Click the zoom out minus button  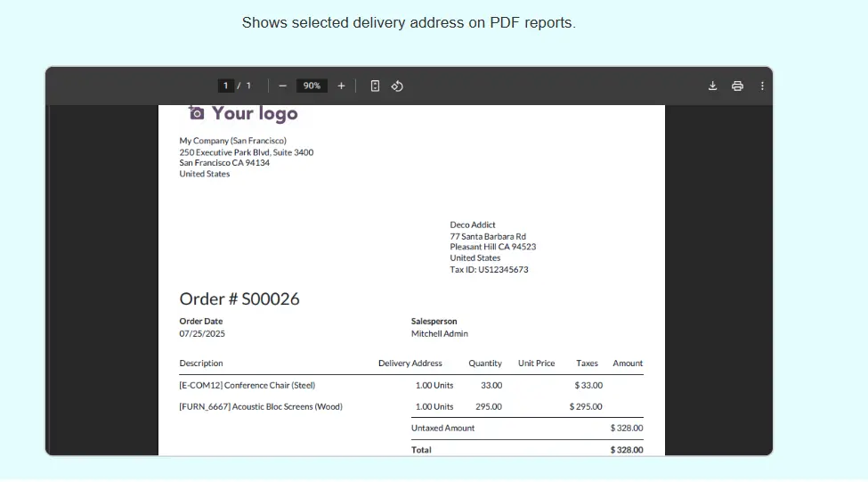(x=282, y=86)
